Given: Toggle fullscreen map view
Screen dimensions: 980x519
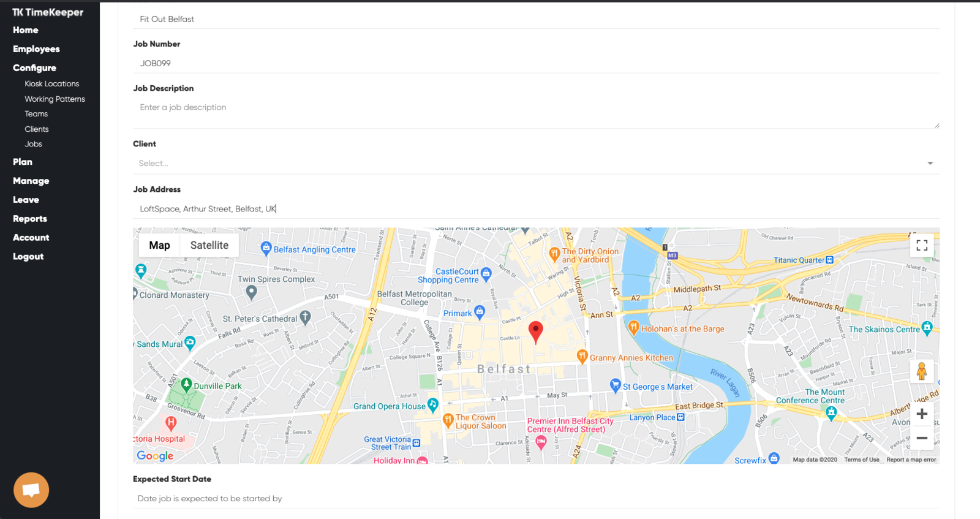Looking at the screenshot, I should (x=922, y=246).
